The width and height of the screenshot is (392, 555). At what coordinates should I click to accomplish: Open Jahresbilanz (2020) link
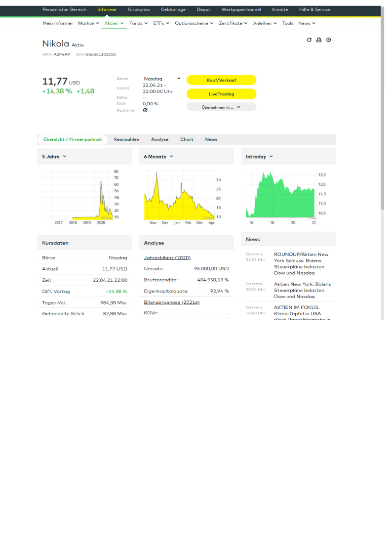[x=167, y=257]
